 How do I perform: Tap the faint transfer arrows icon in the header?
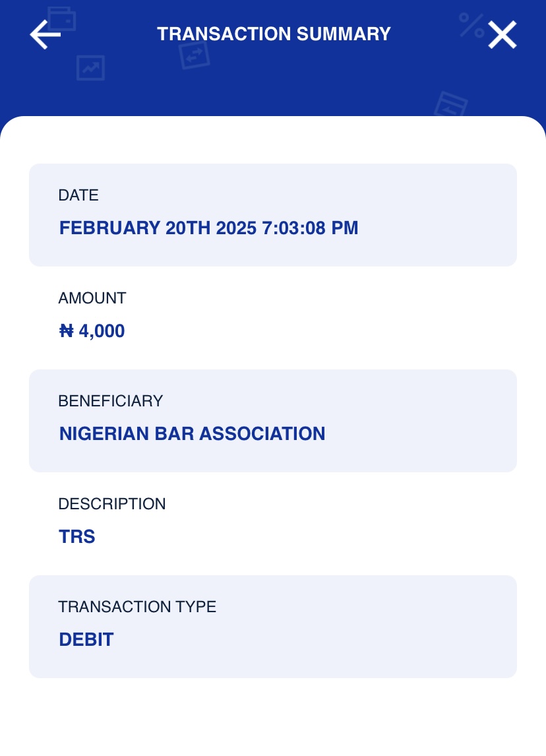195,55
